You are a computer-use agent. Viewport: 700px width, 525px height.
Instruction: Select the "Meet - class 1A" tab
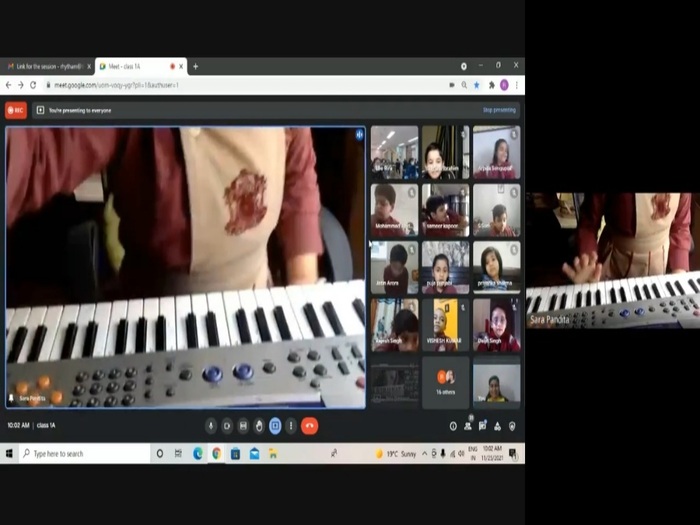pyautogui.click(x=140, y=67)
